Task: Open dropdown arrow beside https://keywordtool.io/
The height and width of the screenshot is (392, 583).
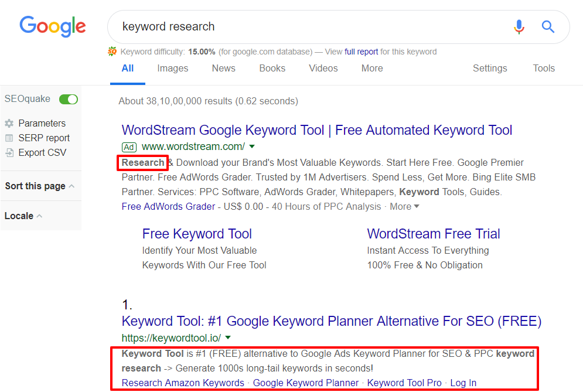Action: [228, 338]
